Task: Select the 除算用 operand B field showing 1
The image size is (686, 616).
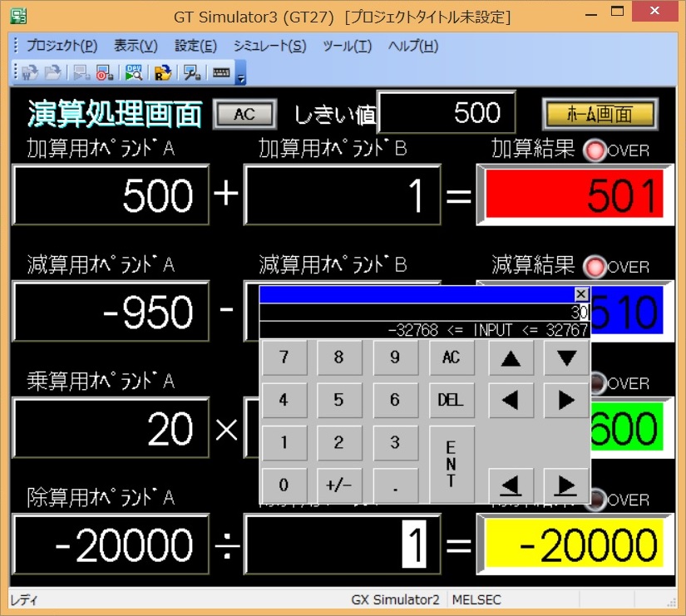Action: tap(342, 545)
